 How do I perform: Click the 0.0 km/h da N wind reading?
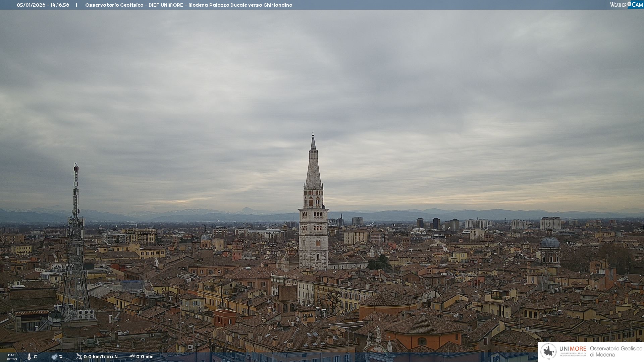(101, 357)
